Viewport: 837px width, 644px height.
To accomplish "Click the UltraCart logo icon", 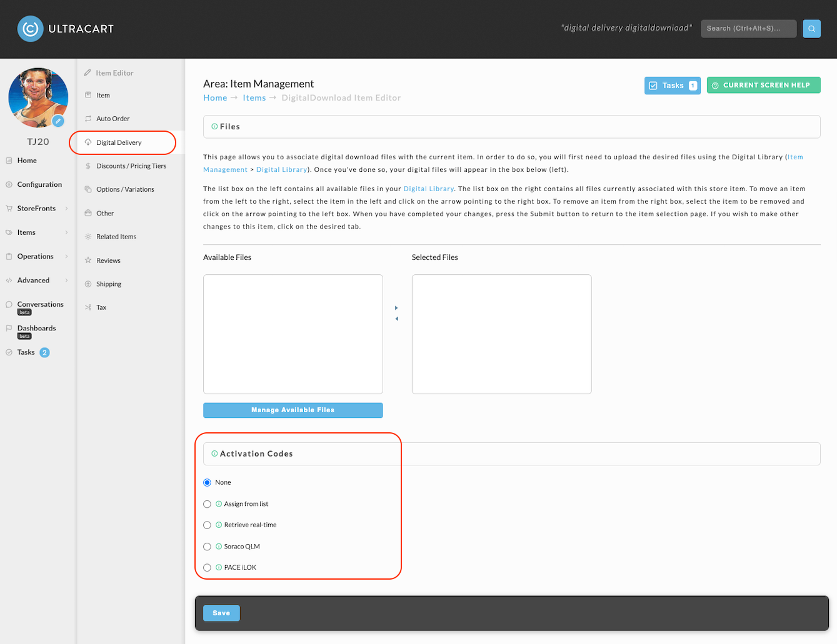I will pyautogui.click(x=30, y=29).
